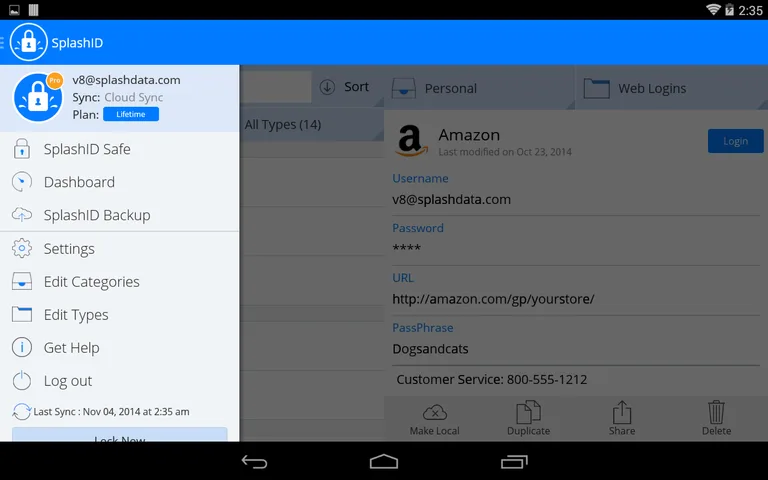This screenshot has width=768, height=480.
Task: Tap the SplashID Safe padlock icon
Action: coord(22,149)
